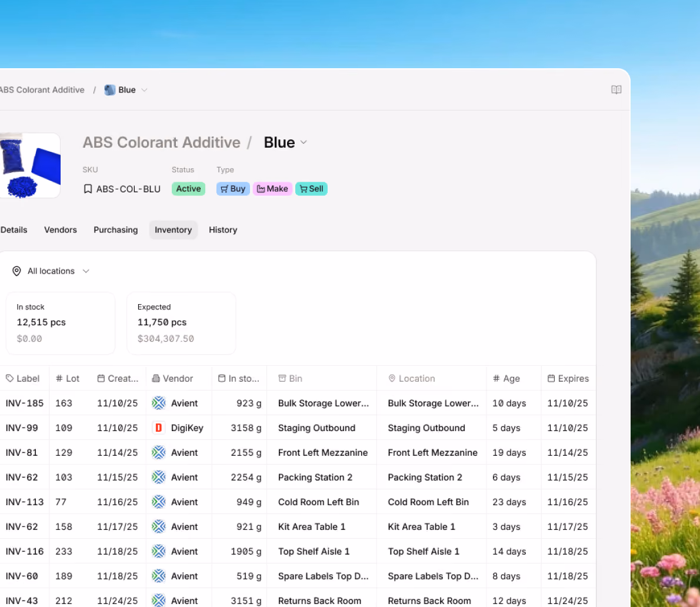The height and width of the screenshot is (607, 700).
Task: Open the History tab
Action: [223, 230]
